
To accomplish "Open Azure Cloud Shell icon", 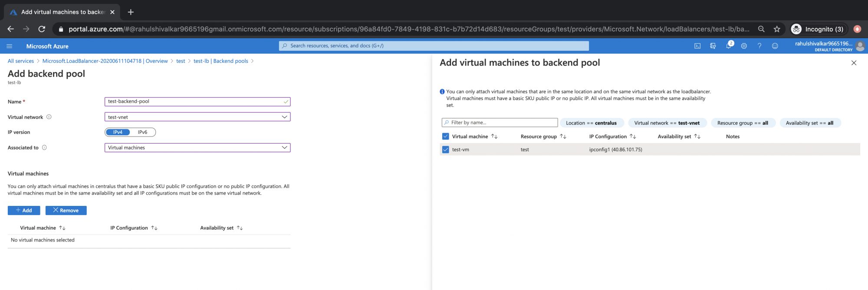I will tap(697, 46).
